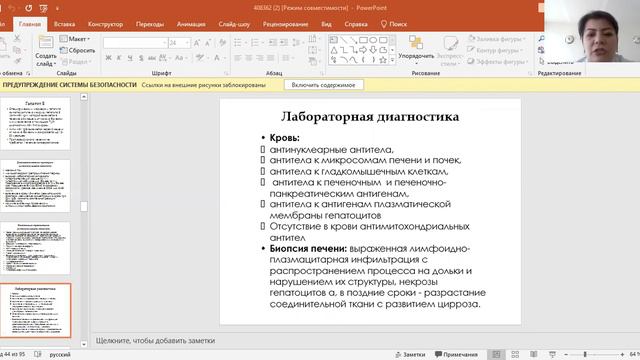Click the Format Painter brush icon

point(18,61)
